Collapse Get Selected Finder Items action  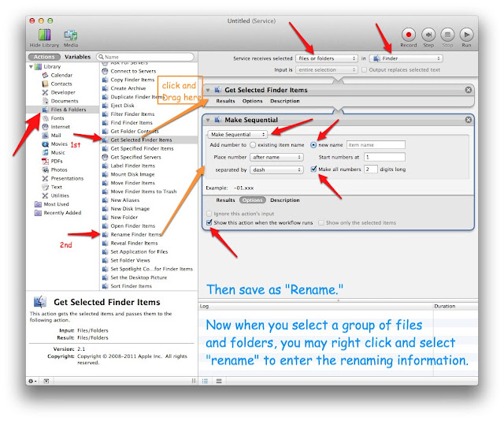tap(208, 90)
